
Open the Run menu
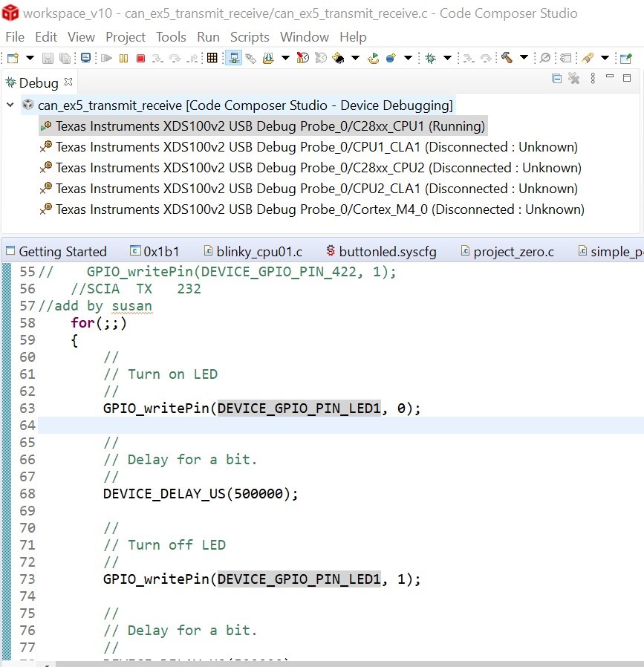pyautogui.click(x=208, y=37)
